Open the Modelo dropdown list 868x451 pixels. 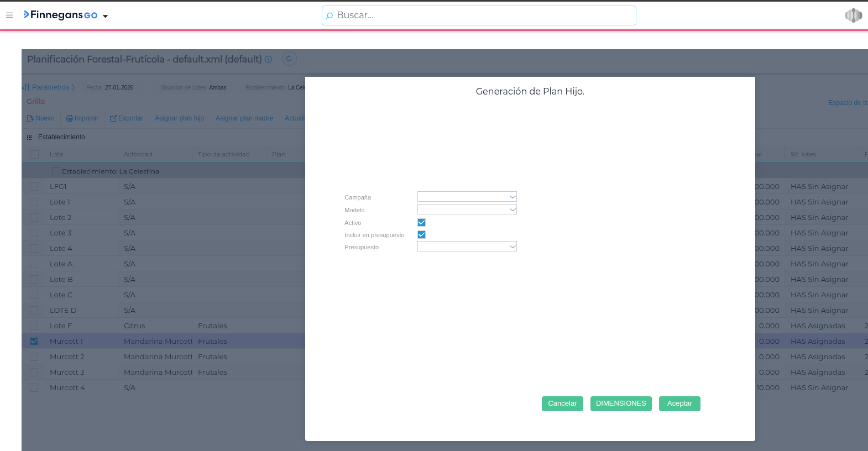[513, 209]
